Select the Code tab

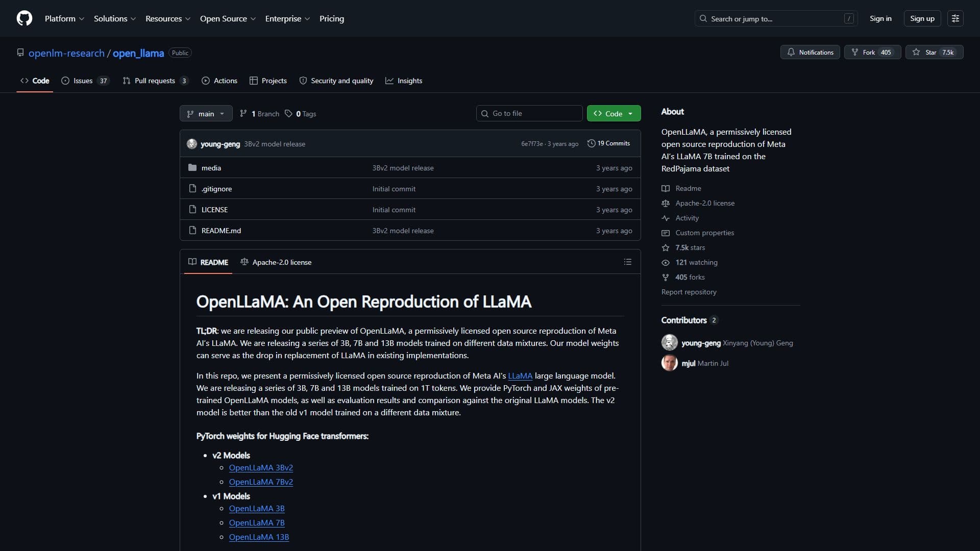[x=35, y=81]
